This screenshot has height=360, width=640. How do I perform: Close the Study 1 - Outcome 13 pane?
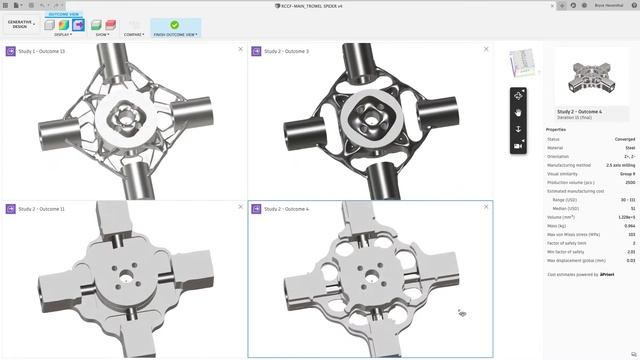(x=240, y=49)
